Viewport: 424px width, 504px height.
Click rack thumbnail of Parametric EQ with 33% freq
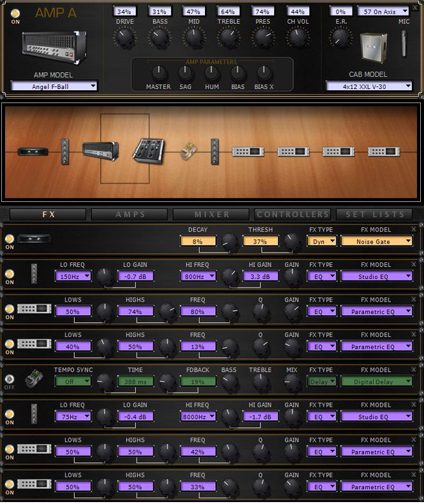point(34,484)
